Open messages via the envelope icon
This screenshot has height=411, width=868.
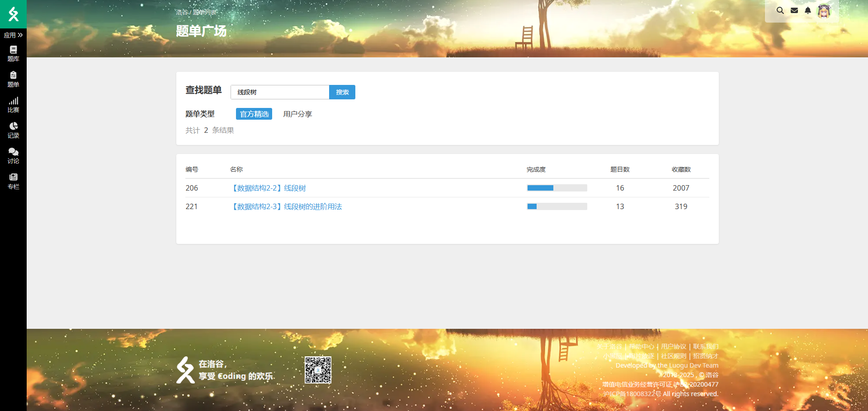[x=794, y=10]
